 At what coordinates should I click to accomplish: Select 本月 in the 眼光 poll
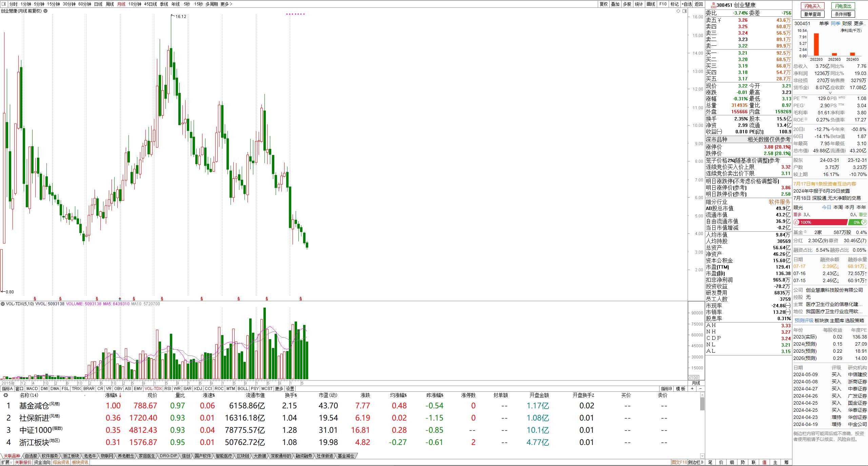850,207
